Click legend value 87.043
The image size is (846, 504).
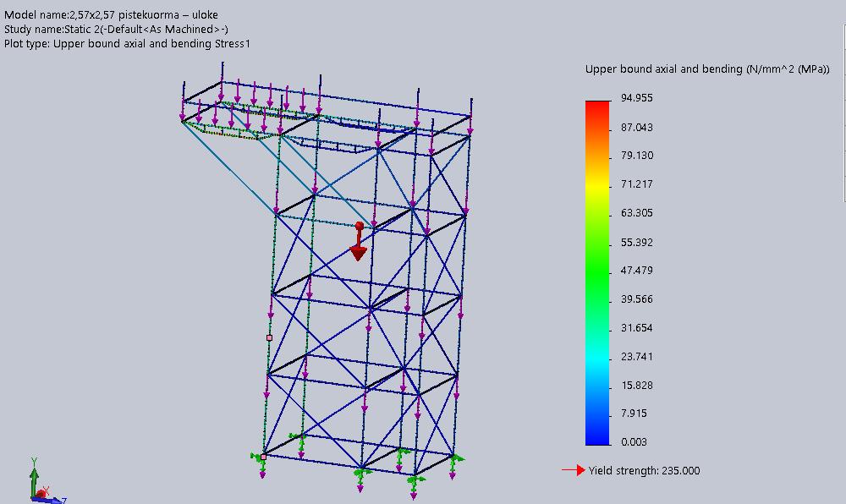point(637,127)
